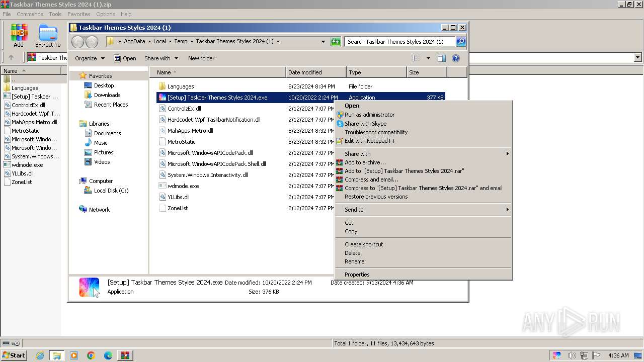This screenshot has width=644, height=362.
Task: Click the change view icon in Explorer
Action: (416, 58)
